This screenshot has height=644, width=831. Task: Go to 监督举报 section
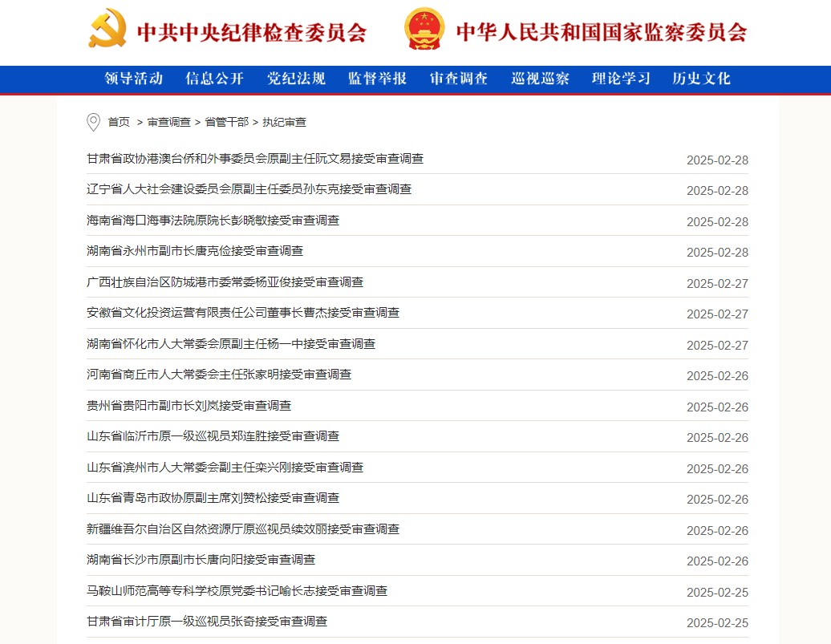point(377,79)
